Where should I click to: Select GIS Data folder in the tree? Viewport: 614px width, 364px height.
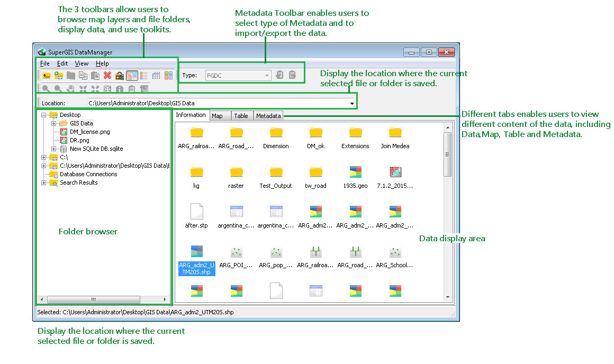pos(82,123)
